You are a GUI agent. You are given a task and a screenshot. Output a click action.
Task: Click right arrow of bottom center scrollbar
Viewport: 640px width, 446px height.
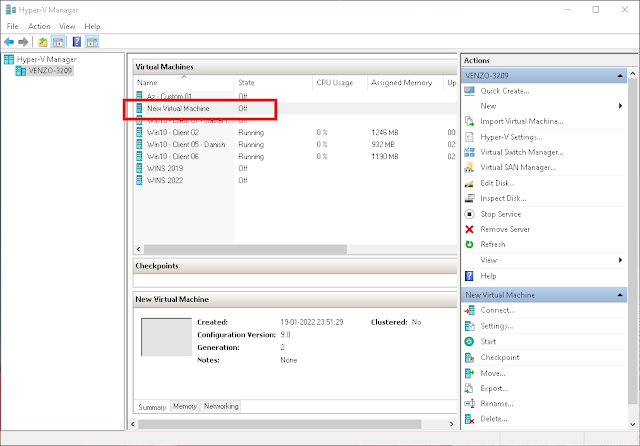click(x=451, y=424)
